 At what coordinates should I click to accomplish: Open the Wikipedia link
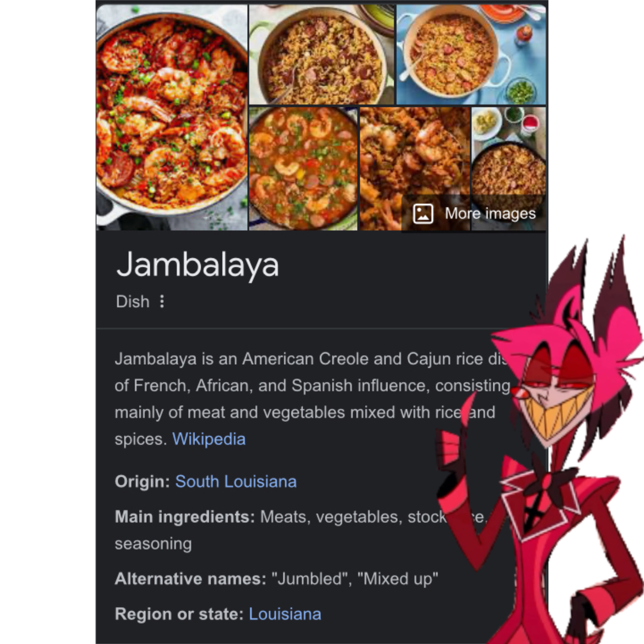point(209,439)
